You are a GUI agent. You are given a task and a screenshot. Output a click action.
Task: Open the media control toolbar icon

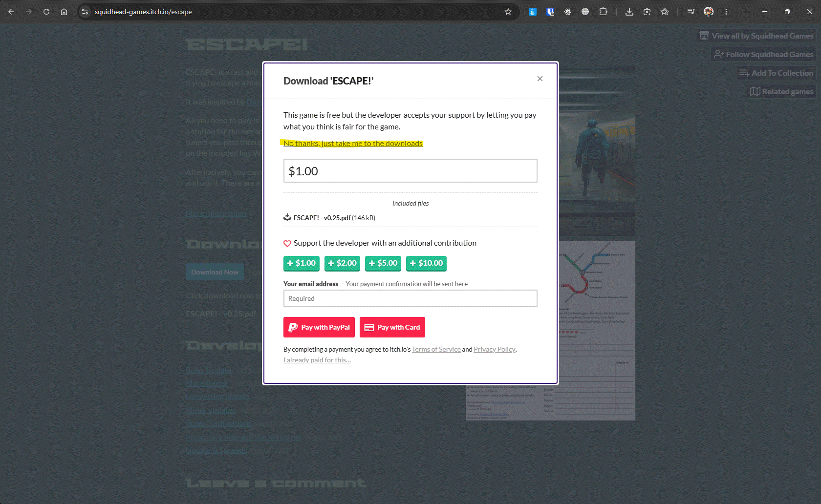click(x=691, y=12)
